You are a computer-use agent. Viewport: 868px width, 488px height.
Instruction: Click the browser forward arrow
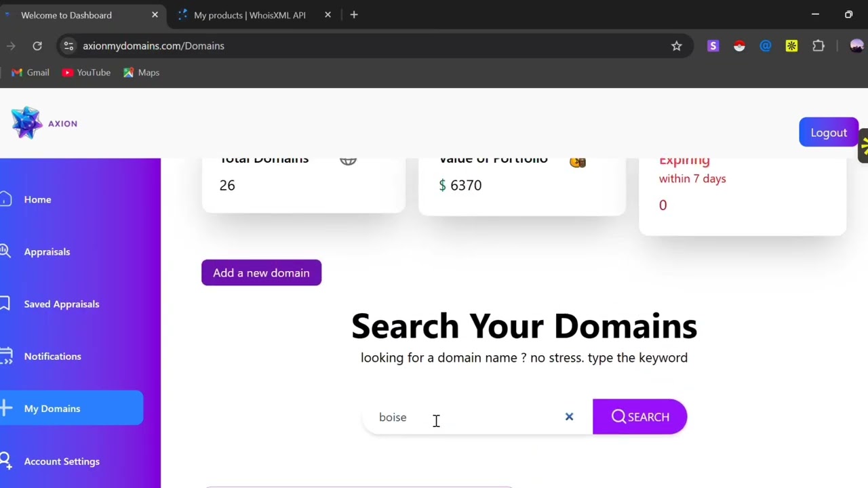coord(10,45)
